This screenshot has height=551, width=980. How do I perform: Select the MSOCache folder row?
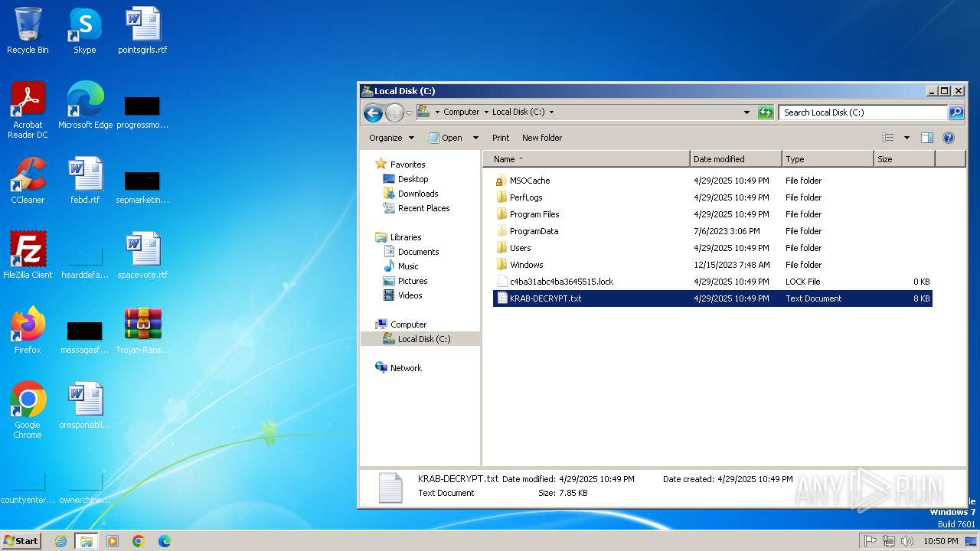tap(713, 181)
